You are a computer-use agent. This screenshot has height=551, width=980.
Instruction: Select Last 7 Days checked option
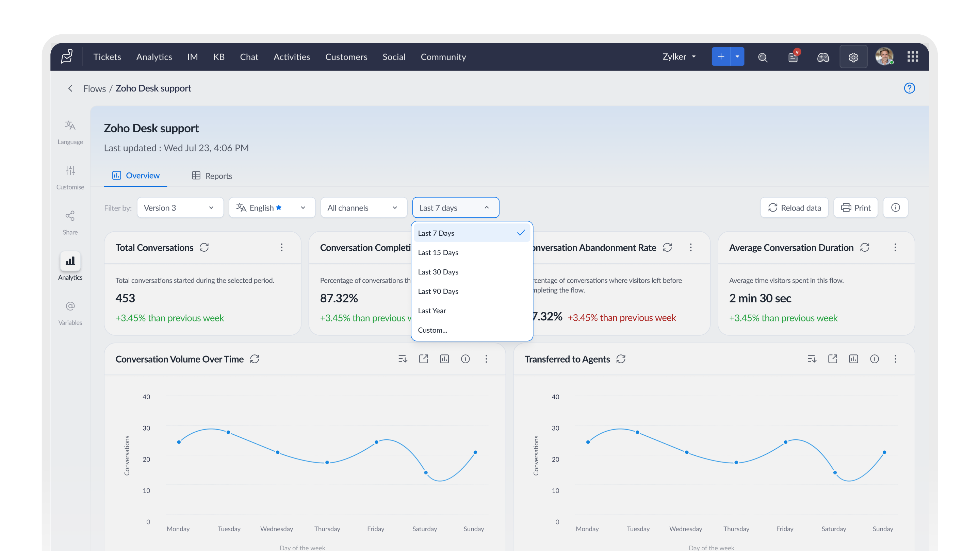click(x=472, y=233)
